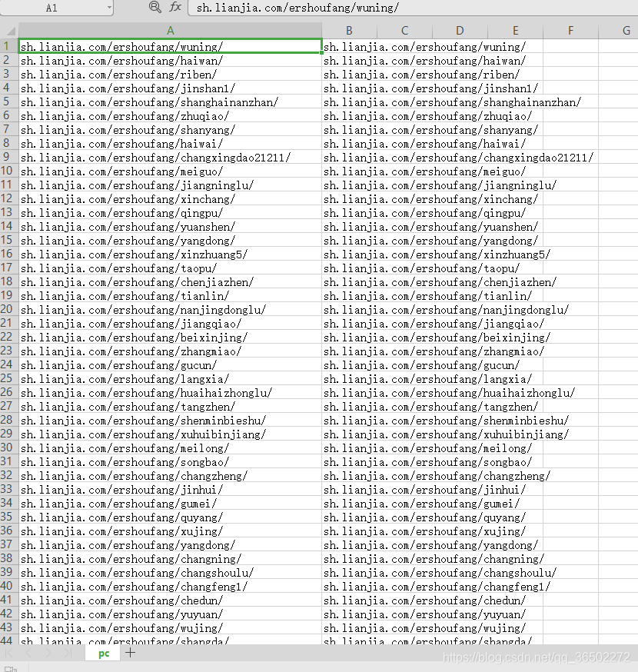Select row 30 header
This screenshot has height=672, width=638.
(9, 447)
